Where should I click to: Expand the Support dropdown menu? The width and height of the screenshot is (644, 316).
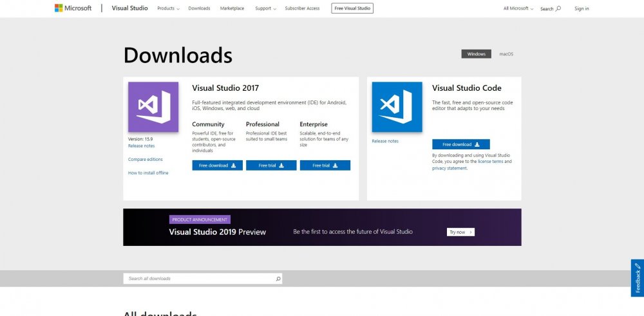coord(265,8)
